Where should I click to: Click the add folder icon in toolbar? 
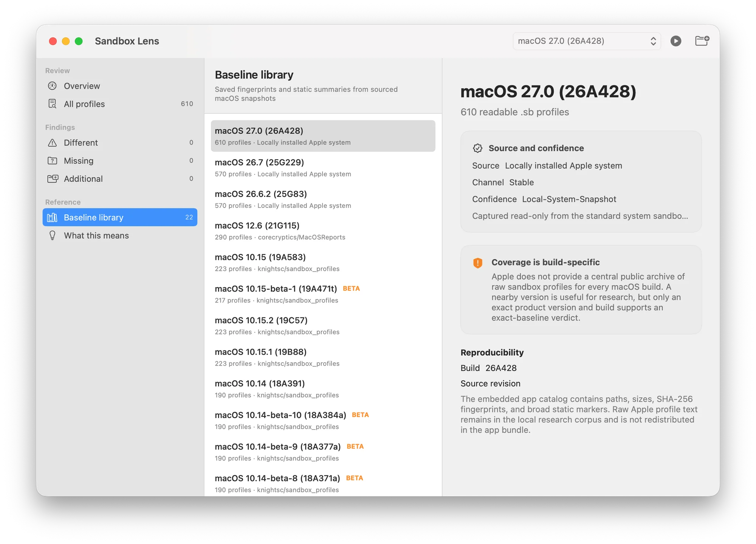702,41
